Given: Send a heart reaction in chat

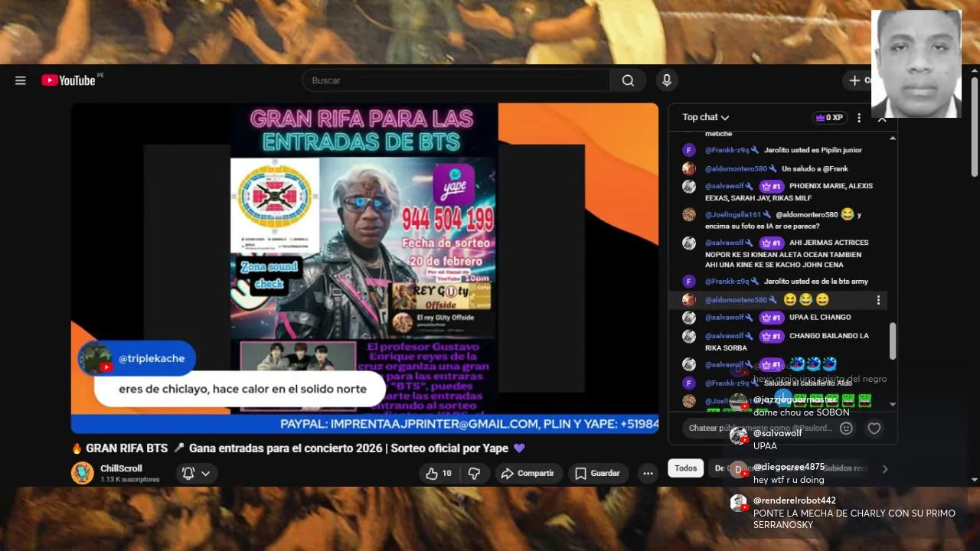Looking at the screenshot, I should 874,429.
